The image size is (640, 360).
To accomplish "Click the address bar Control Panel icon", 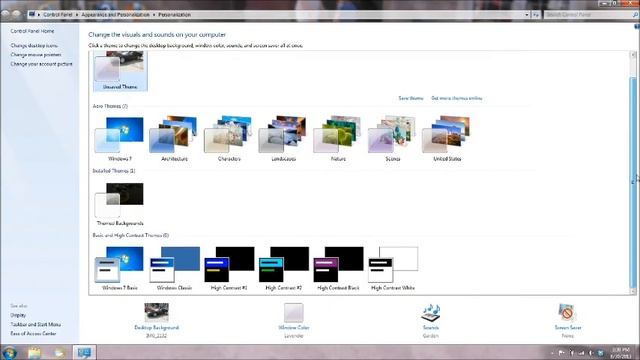I will (32, 15).
